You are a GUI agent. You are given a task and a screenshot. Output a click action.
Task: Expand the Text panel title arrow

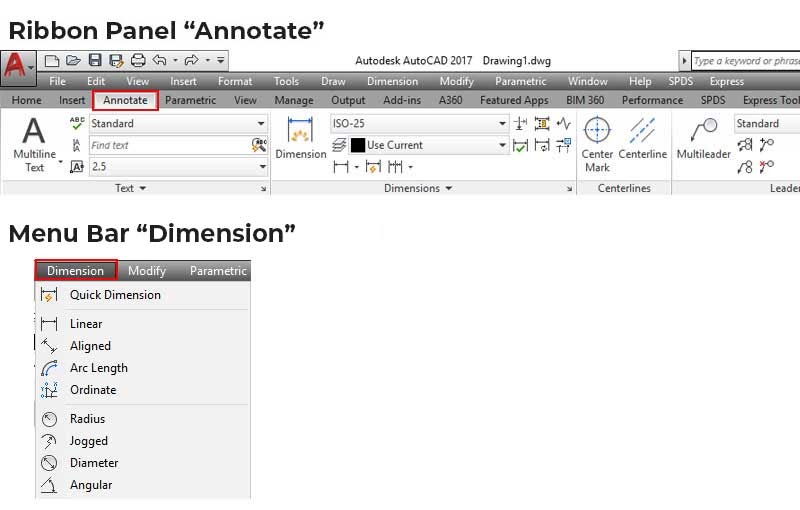[143, 188]
